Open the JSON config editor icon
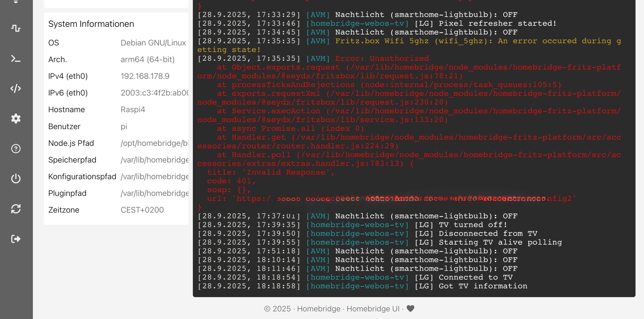Screen dimensions: 644x319 [16, 88]
